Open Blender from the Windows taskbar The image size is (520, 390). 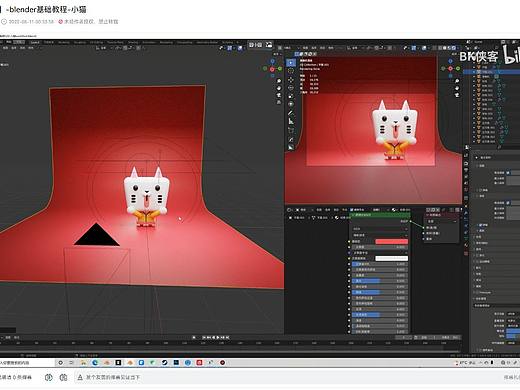130,363
